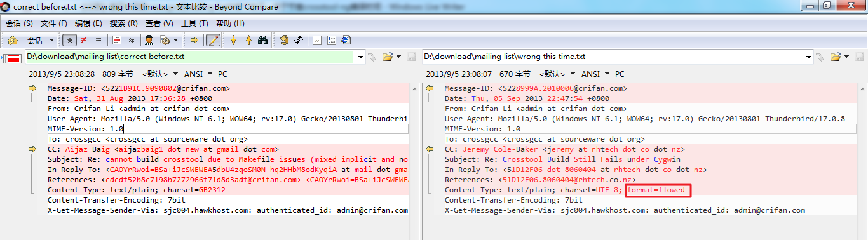Open the 工具 (T) menu
The width and height of the screenshot is (868, 240).
point(194,23)
